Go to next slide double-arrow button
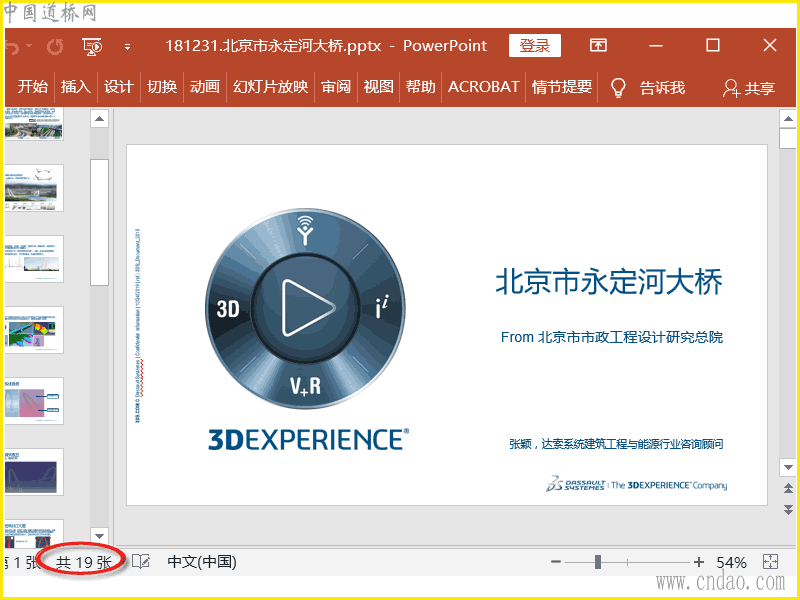This screenshot has height=600, width=800. (788, 509)
